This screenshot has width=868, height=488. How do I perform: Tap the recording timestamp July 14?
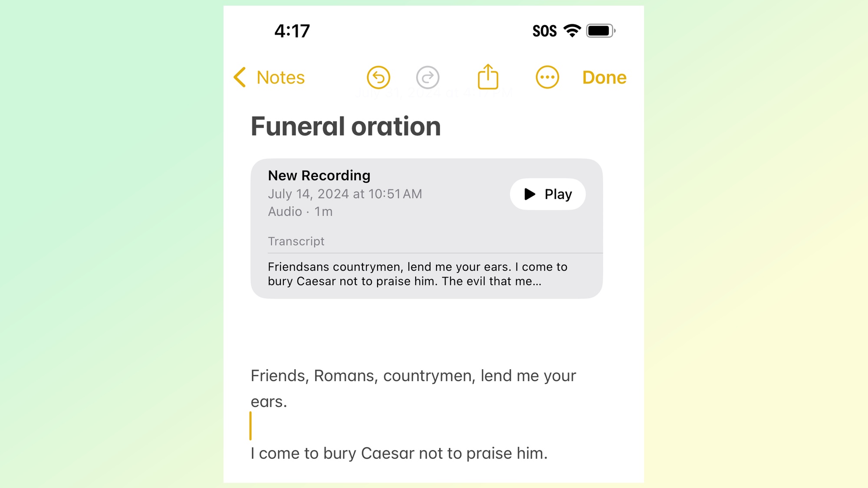(x=345, y=193)
